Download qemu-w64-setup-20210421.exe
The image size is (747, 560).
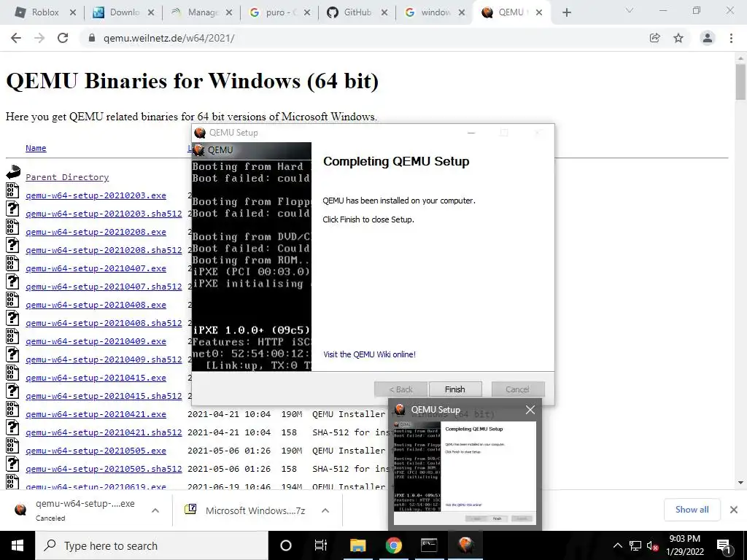pyautogui.click(x=96, y=414)
